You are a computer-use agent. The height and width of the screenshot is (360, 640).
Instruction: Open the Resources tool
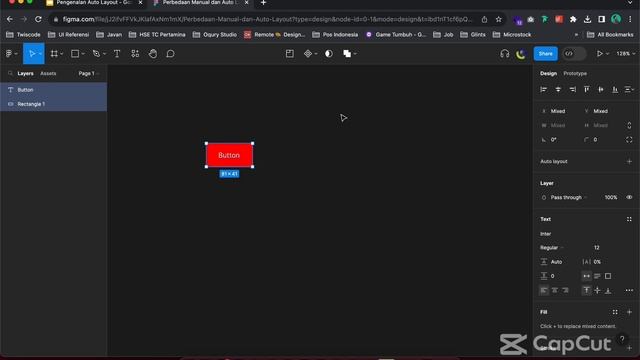(x=135, y=53)
